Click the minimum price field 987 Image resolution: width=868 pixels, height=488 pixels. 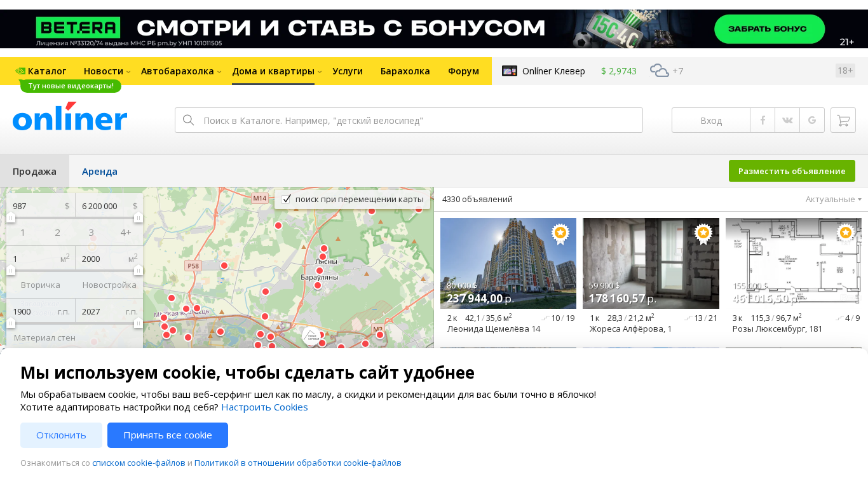[x=41, y=206]
